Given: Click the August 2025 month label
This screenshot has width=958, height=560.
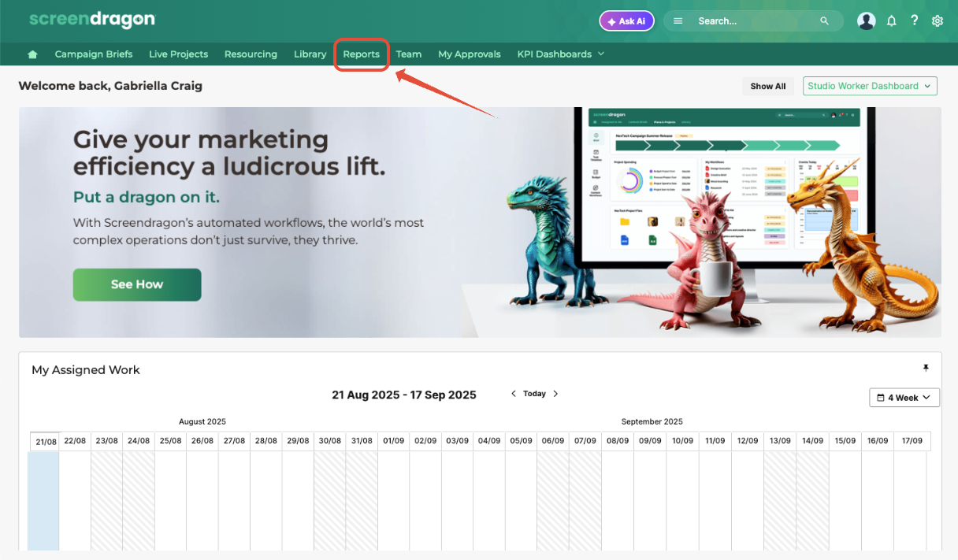Looking at the screenshot, I should (202, 421).
